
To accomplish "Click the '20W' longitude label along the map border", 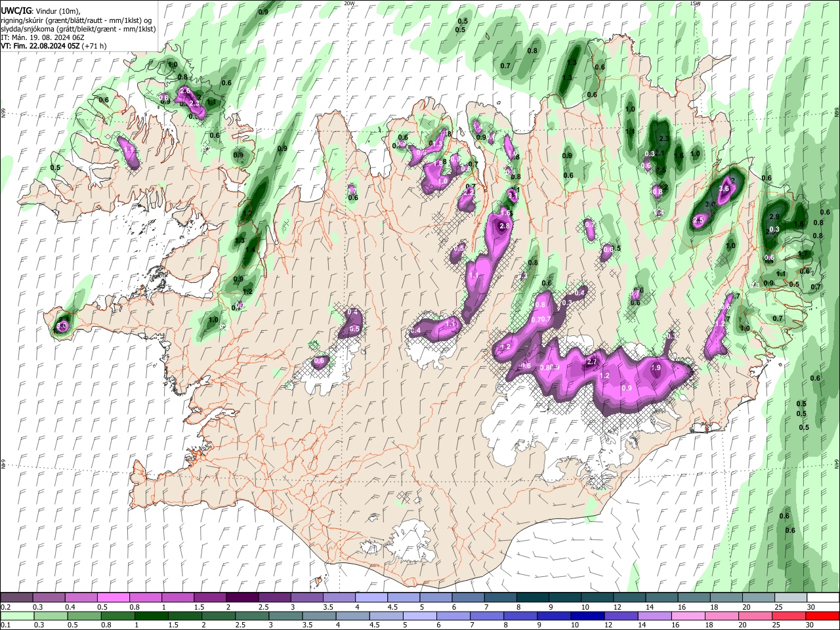I will (350, 3).
